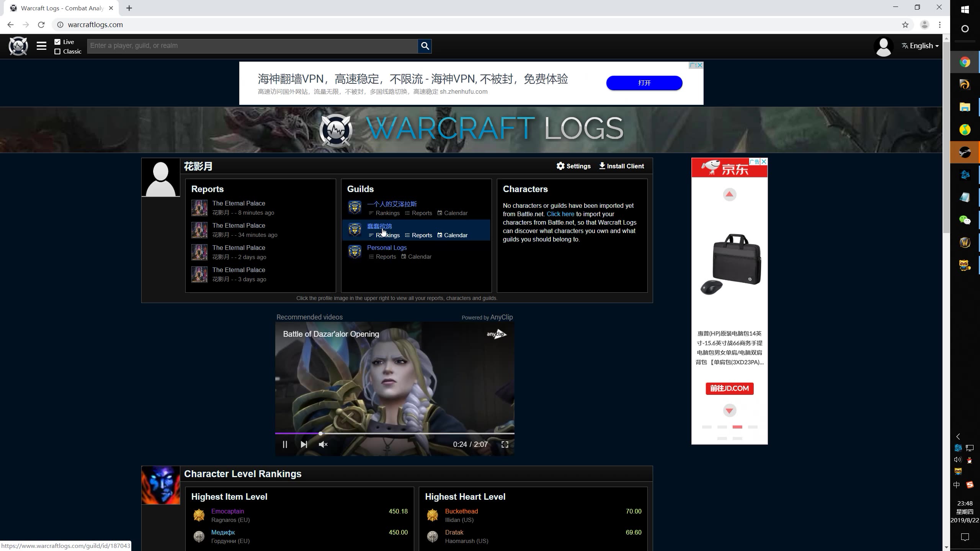This screenshot has height=551, width=980.
Task: Click the guild icon for 一个人的艾泽拉斯
Action: [355, 207]
